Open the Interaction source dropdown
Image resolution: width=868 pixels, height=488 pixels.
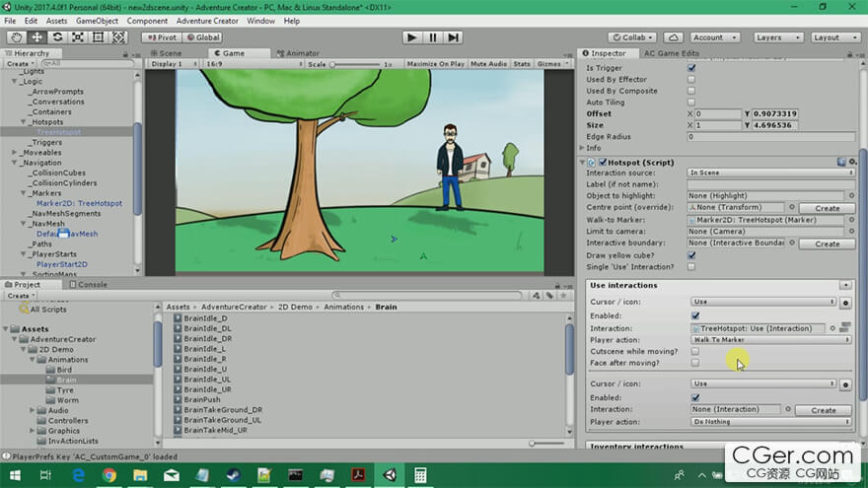click(769, 173)
